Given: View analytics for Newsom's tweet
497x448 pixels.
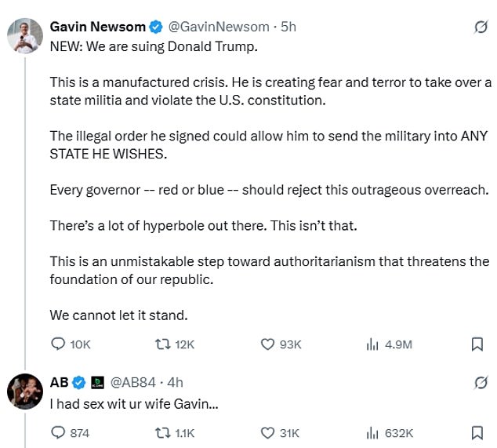Looking at the screenshot, I should click(374, 344).
